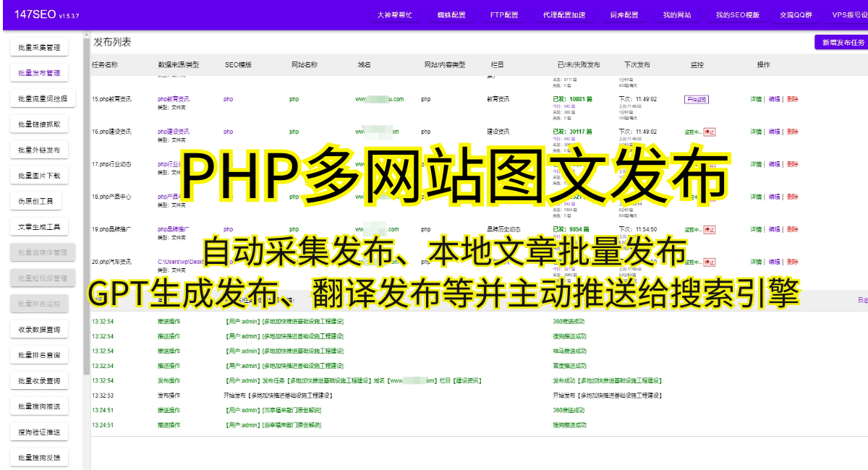Open 我的SEO模板 menu item
The height and width of the screenshot is (470, 868).
[x=738, y=15]
